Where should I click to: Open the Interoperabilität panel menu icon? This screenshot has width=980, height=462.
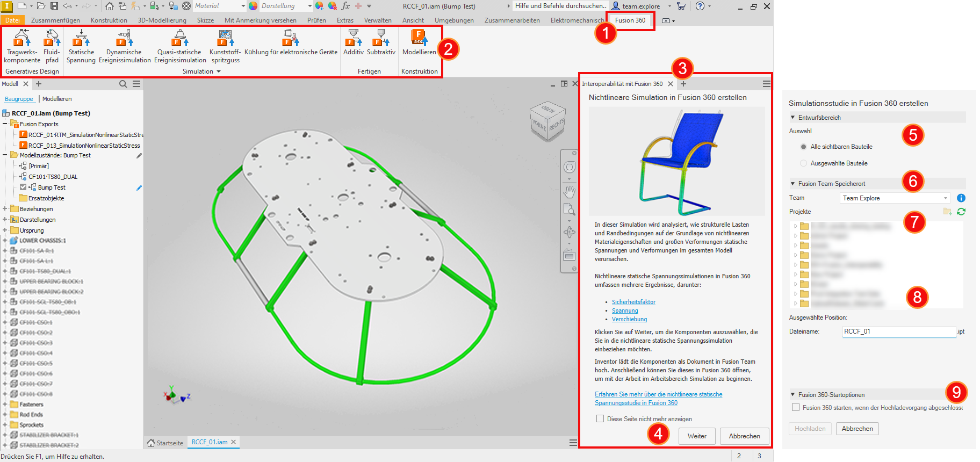click(x=767, y=84)
